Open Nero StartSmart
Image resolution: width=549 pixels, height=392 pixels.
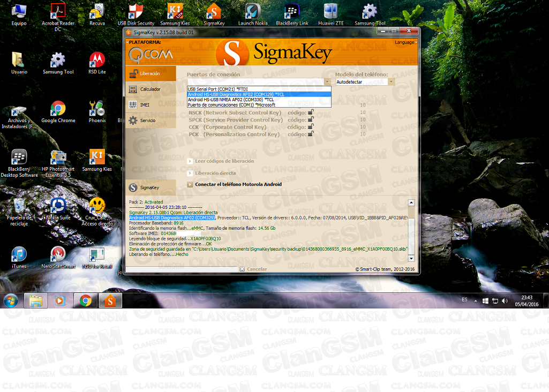click(x=58, y=258)
